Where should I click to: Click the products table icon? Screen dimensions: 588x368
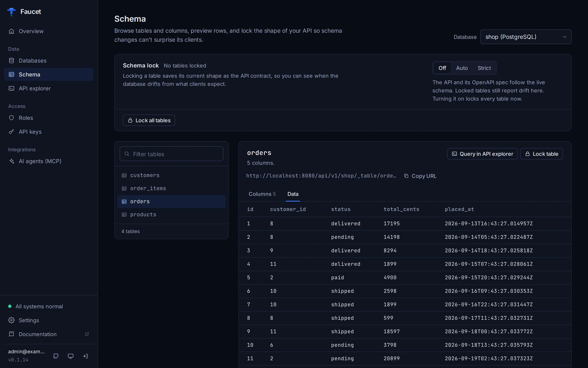[x=124, y=215]
